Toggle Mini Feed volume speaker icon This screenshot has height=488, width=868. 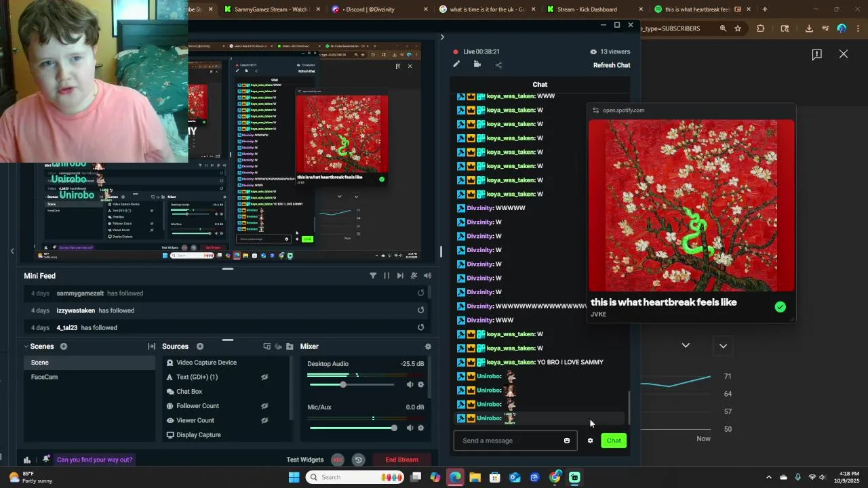pos(427,276)
